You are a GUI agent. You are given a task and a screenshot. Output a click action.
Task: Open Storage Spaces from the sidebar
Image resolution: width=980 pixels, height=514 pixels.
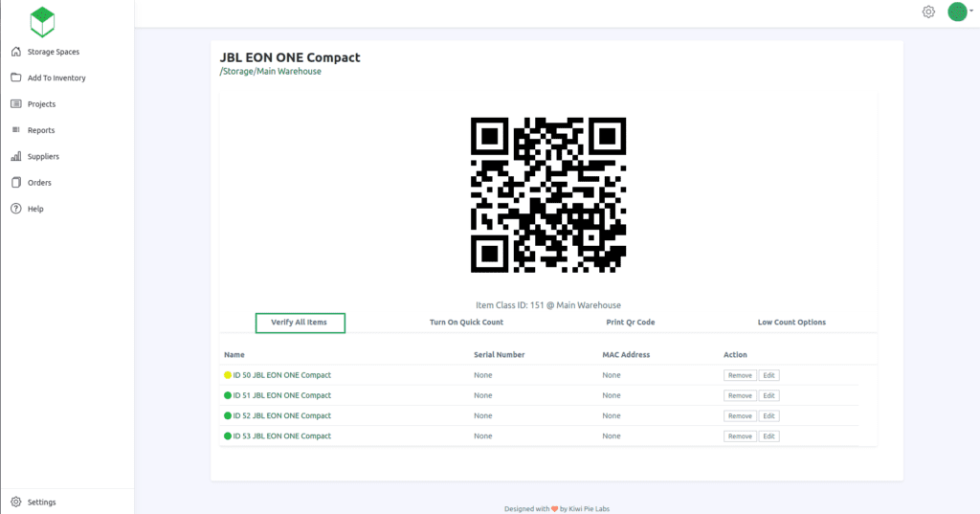tap(54, 52)
